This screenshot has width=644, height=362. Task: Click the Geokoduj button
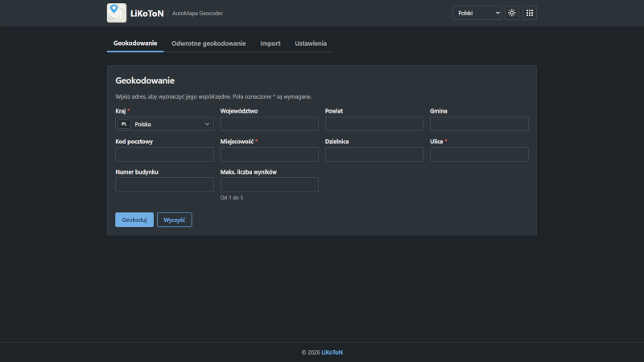click(x=134, y=220)
